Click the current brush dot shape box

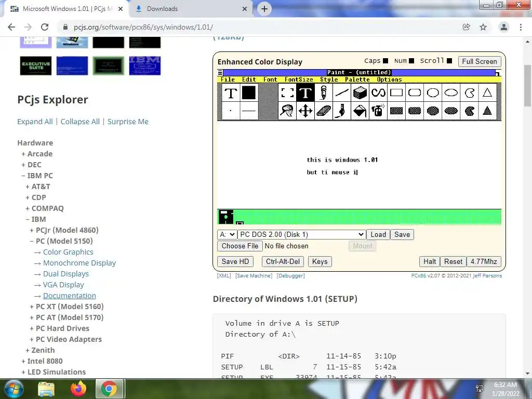[231, 111]
